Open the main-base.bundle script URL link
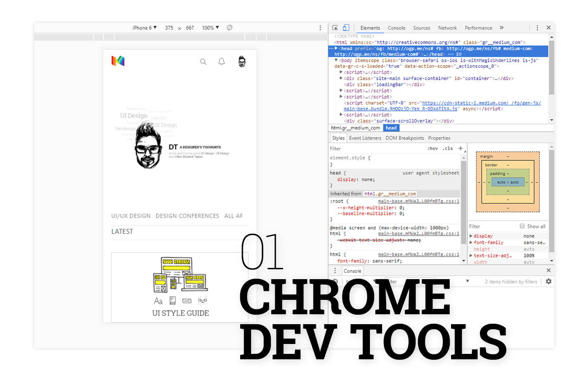 (x=442, y=106)
